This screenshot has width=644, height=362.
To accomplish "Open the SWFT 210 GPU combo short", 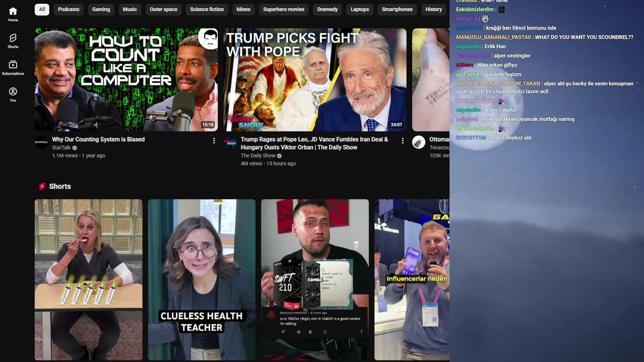I will [315, 280].
